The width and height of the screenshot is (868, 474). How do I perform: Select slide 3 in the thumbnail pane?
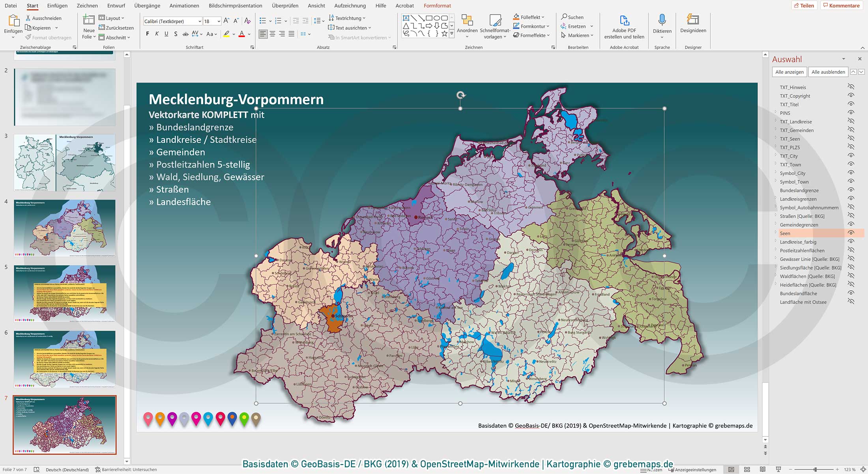[64, 162]
